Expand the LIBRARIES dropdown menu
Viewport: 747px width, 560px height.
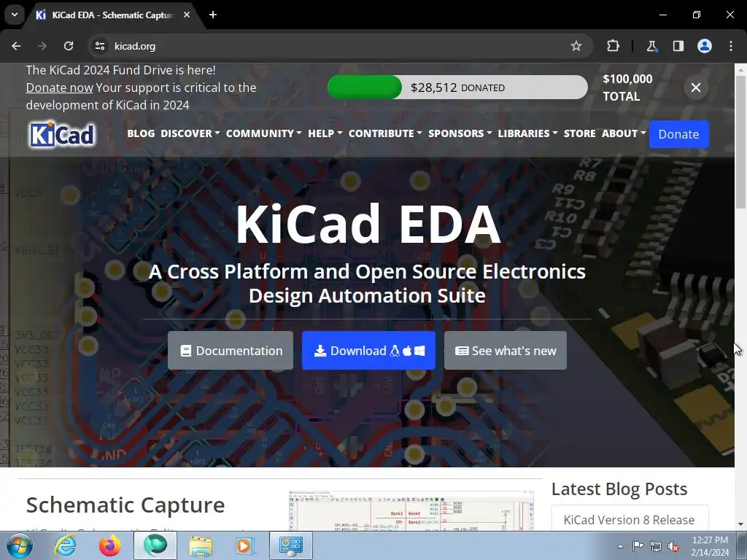click(527, 133)
